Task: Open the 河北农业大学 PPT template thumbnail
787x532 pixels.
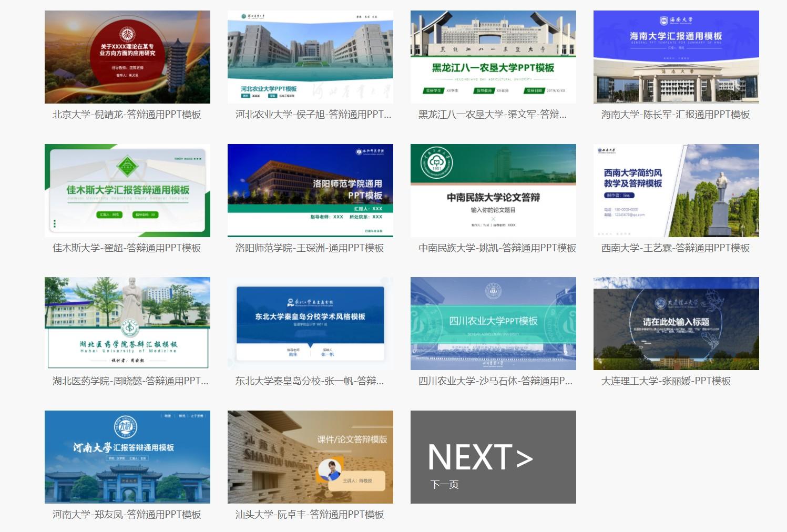Action: [310, 57]
